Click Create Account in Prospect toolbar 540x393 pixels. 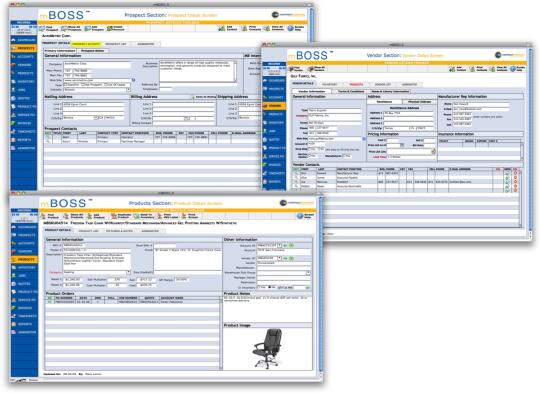click(x=116, y=29)
